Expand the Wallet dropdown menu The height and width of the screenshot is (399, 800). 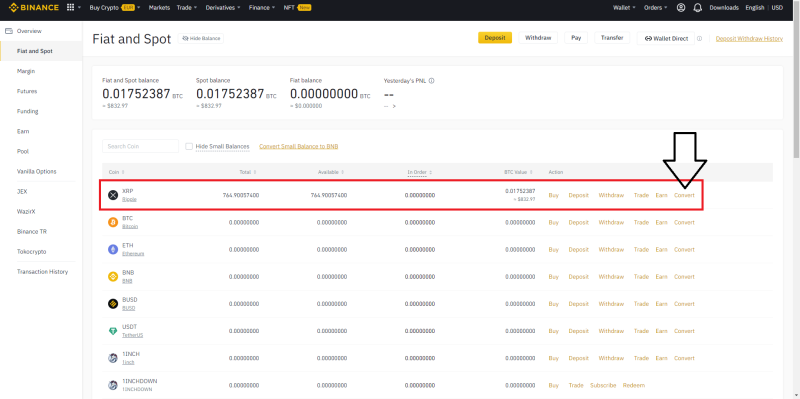(x=624, y=8)
